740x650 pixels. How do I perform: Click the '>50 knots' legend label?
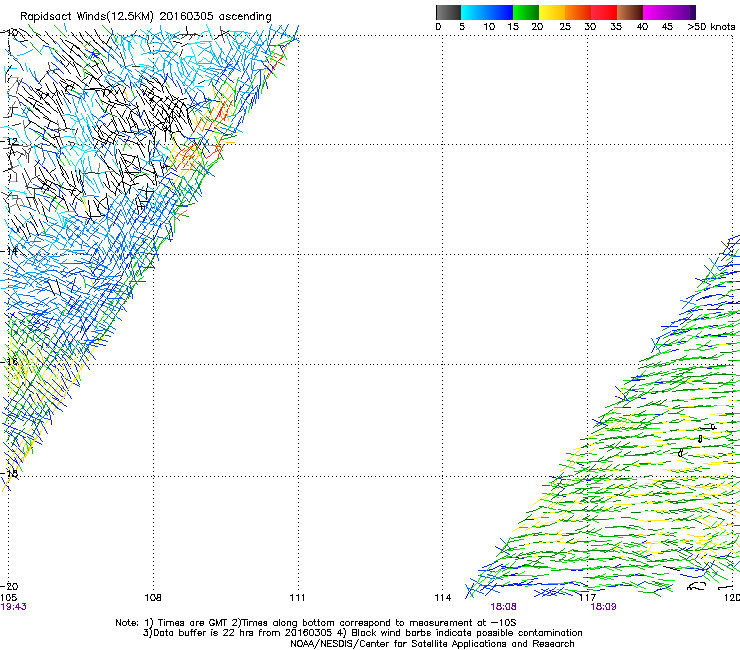[x=711, y=27]
